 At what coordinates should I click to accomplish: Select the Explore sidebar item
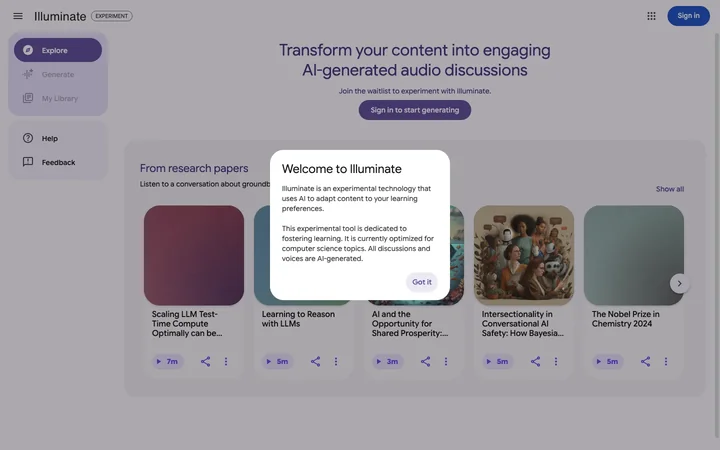point(58,50)
